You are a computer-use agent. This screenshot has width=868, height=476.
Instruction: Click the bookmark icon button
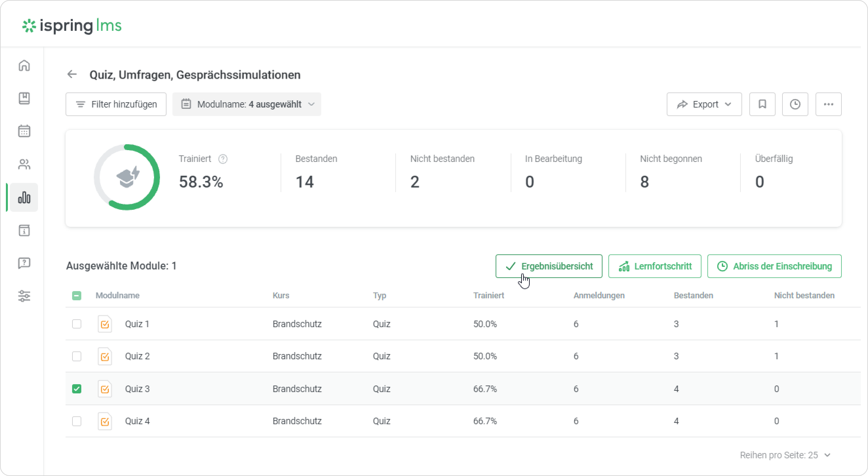(x=762, y=105)
